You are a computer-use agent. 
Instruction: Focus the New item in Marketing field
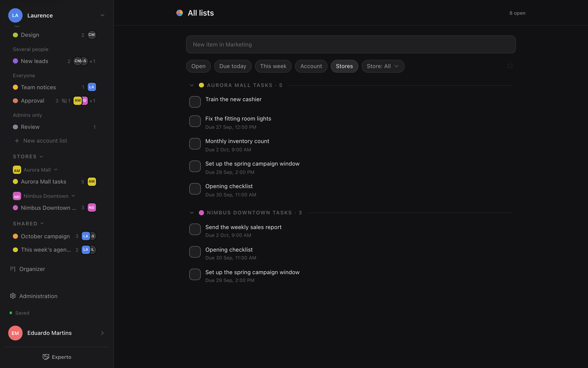(x=351, y=45)
